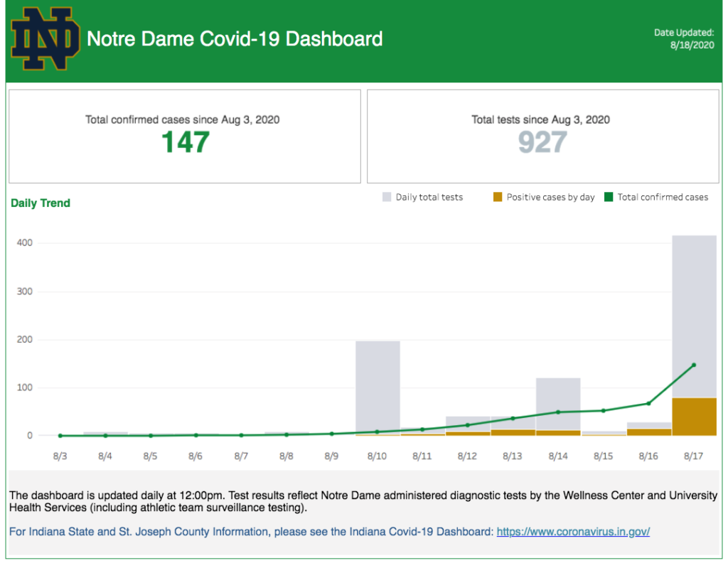Click the green line point at 8/16
This screenshot has width=728, height=563.
tap(648, 403)
